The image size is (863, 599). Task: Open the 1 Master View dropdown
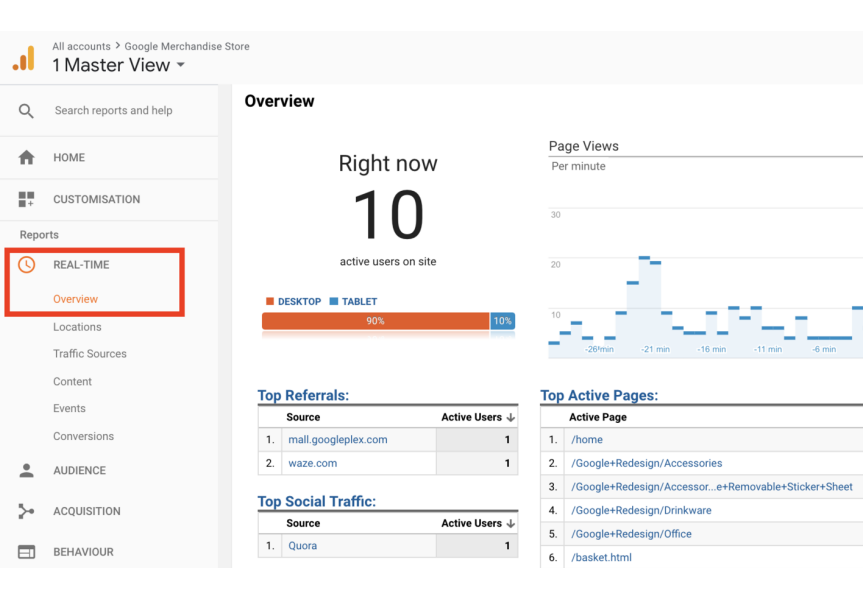pyautogui.click(x=118, y=65)
